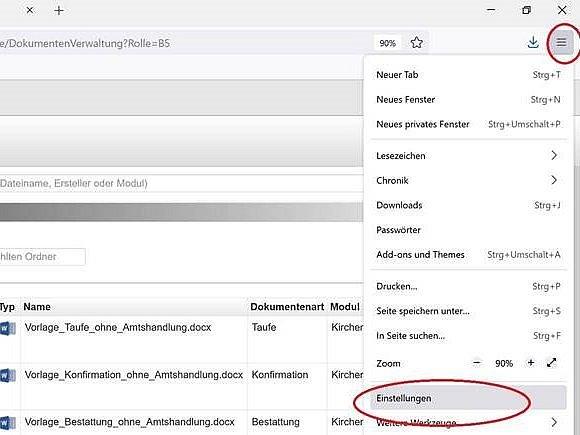Minimize the browser window
This screenshot has width=580, height=435.
(491, 10)
